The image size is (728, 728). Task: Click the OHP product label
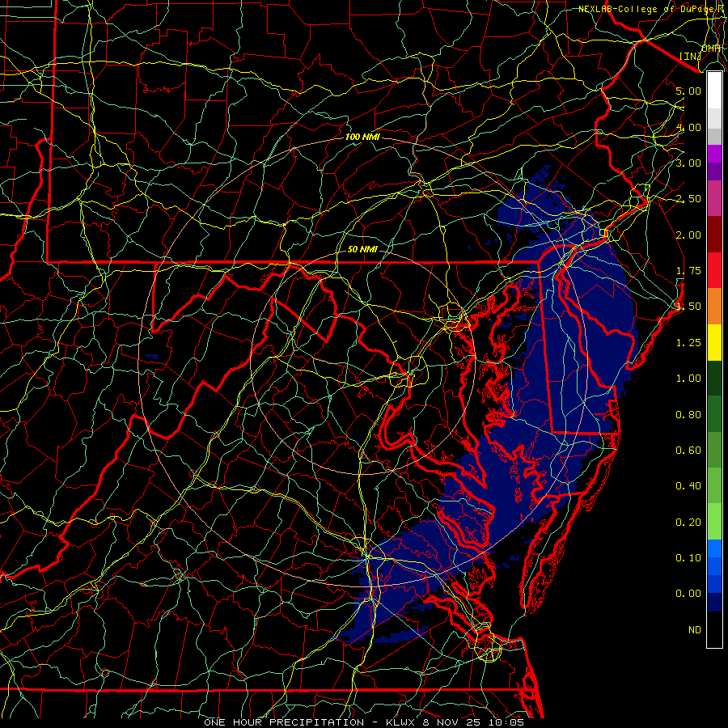click(x=711, y=48)
